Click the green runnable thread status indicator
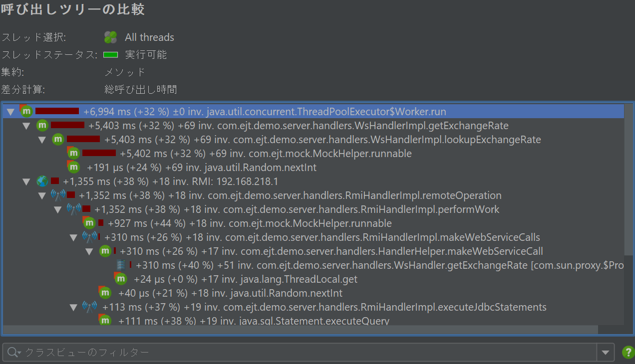Image resolution: width=635 pixels, height=364 pixels. point(110,54)
